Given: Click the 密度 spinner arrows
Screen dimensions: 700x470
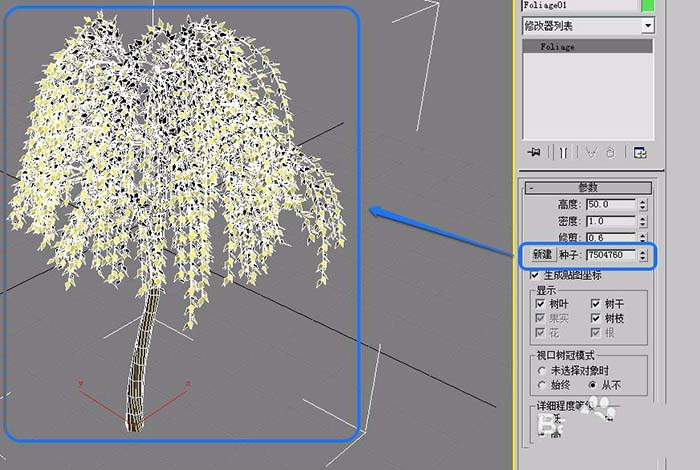Looking at the screenshot, I should 642,221.
